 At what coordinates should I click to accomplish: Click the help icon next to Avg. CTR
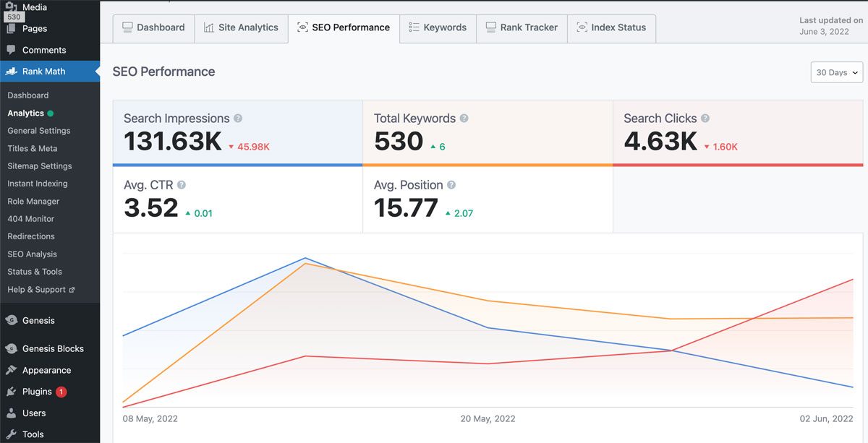pyautogui.click(x=182, y=185)
